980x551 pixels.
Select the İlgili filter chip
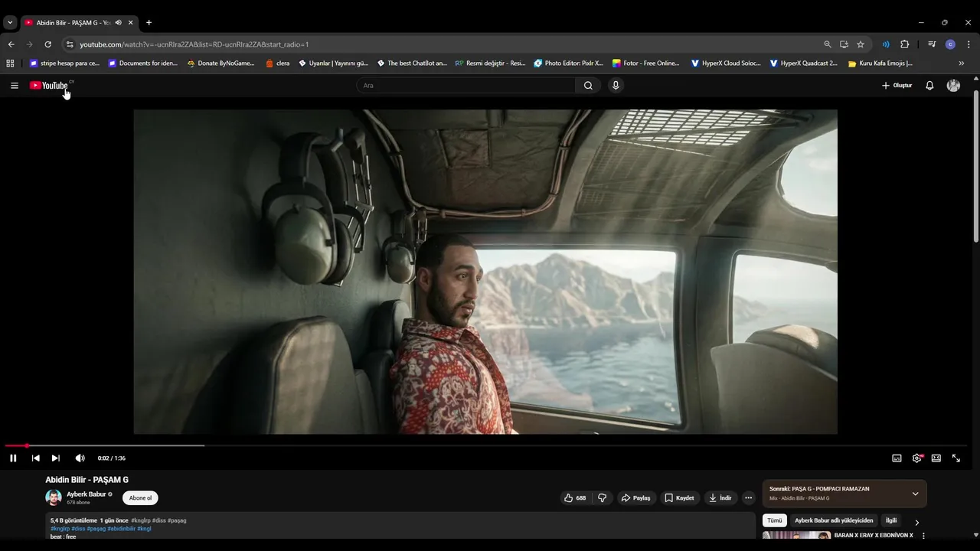pos(891,520)
